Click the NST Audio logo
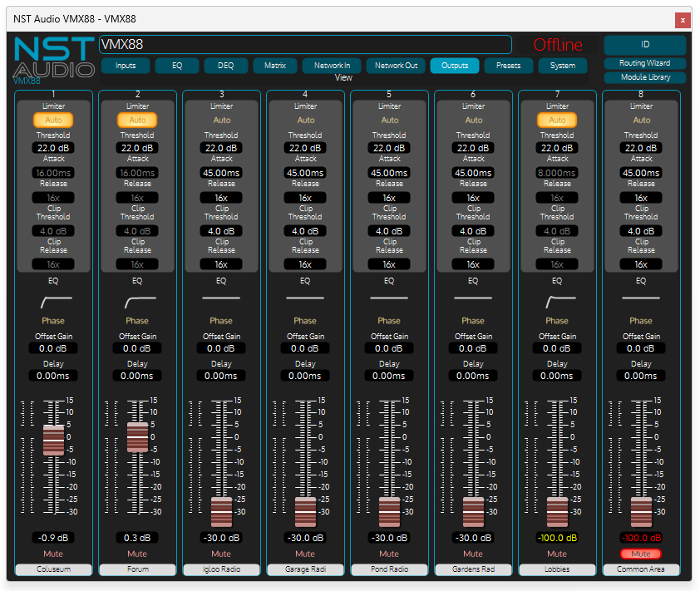The width and height of the screenshot is (700, 591). click(x=53, y=58)
